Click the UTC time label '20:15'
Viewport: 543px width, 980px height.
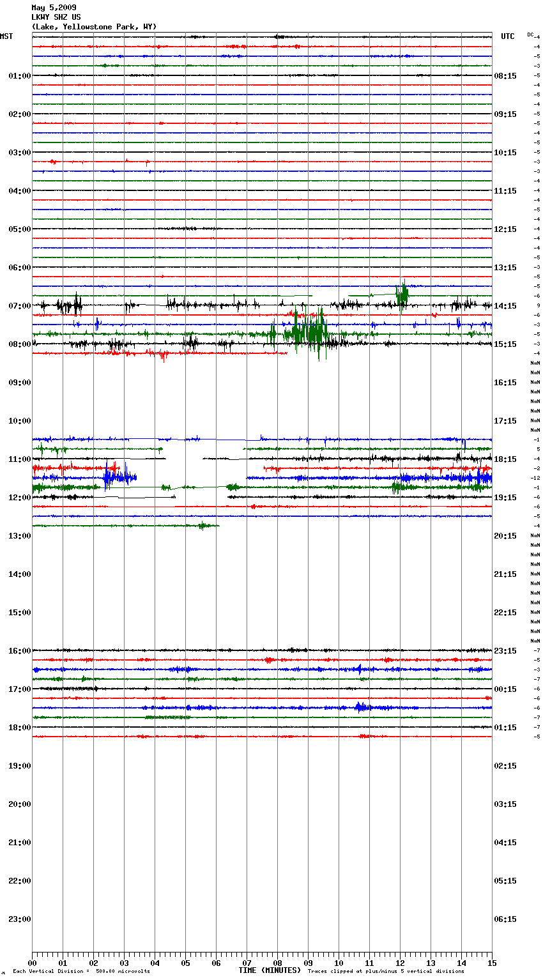505,536
